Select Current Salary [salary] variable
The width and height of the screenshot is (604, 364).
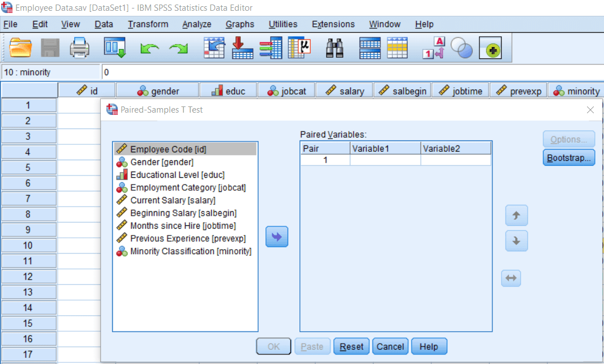coord(185,200)
